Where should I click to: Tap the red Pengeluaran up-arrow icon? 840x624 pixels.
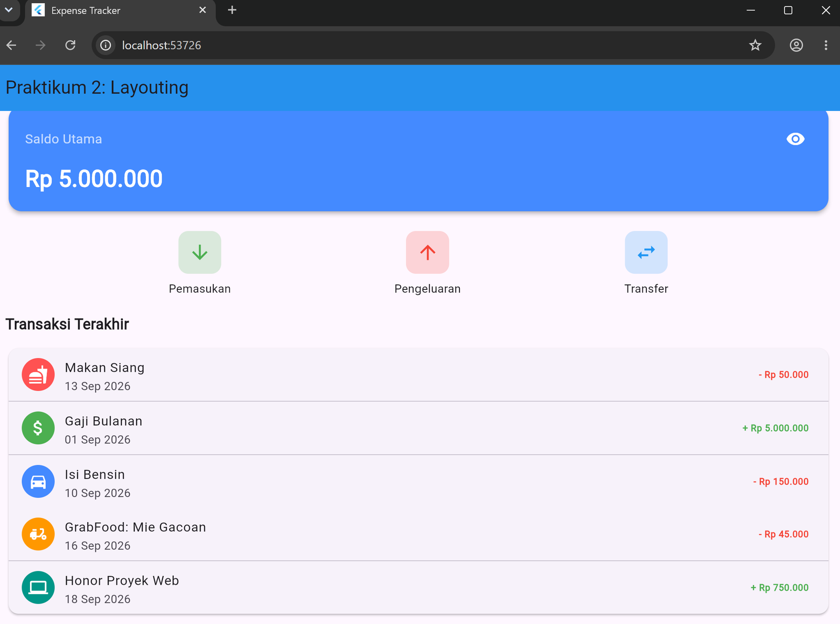coord(427,252)
